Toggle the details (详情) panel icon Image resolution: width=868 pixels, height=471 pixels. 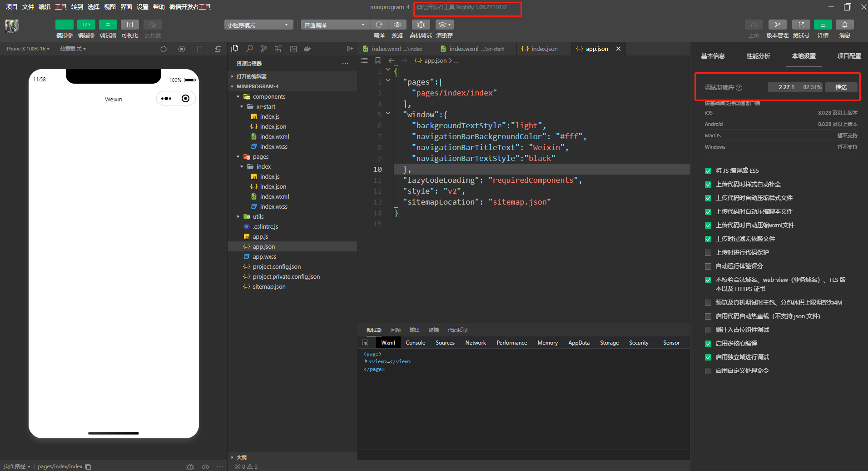pos(823,25)
